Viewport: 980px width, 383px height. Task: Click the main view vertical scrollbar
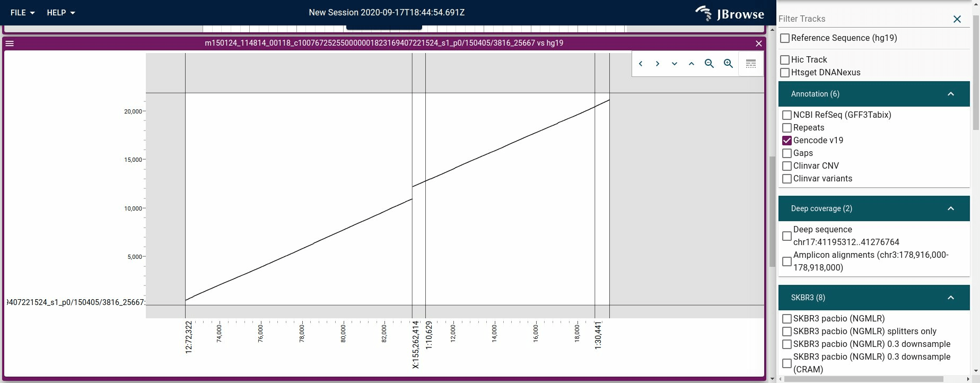(x=772, y=212)
